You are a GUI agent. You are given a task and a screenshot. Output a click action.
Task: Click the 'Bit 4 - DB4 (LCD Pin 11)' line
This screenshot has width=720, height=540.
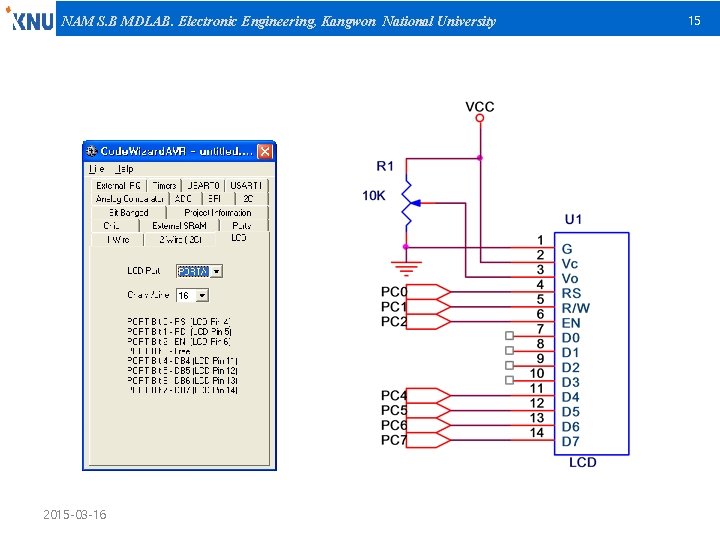[182, 361]
